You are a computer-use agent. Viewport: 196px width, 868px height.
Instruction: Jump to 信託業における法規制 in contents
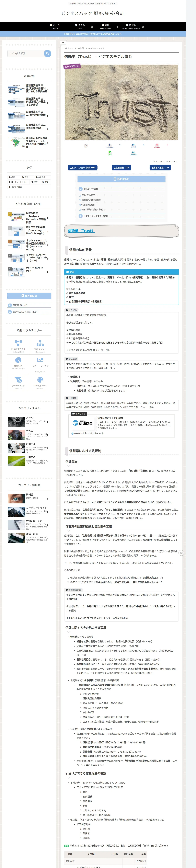pos(91,200)
